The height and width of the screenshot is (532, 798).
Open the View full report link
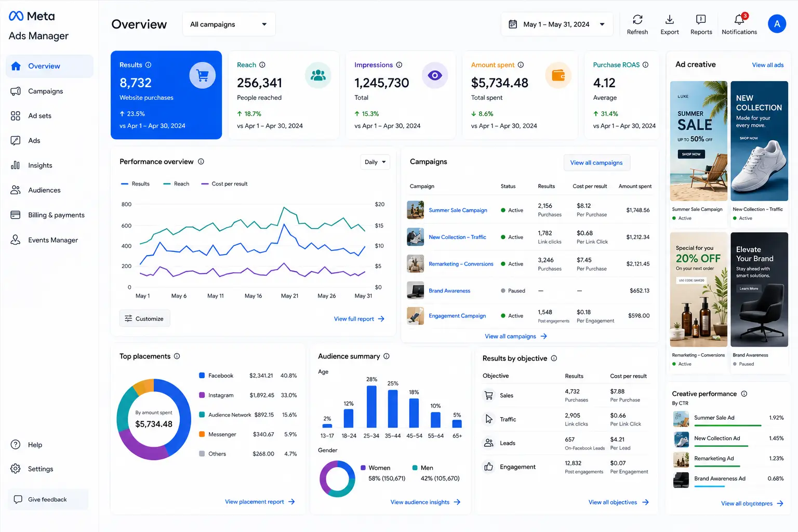point(359,319)
